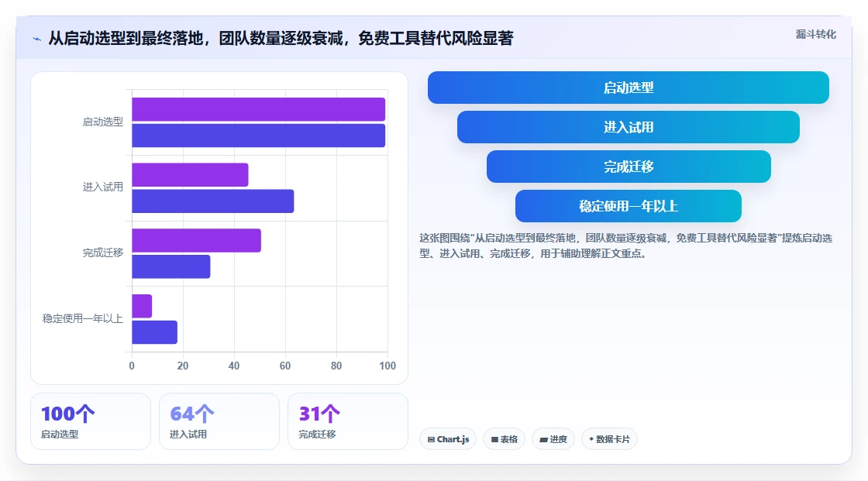Viewport: 868px width, 481px height.
Task: Click the purple bar for 进入试用
Action: (x=190, y=175)
